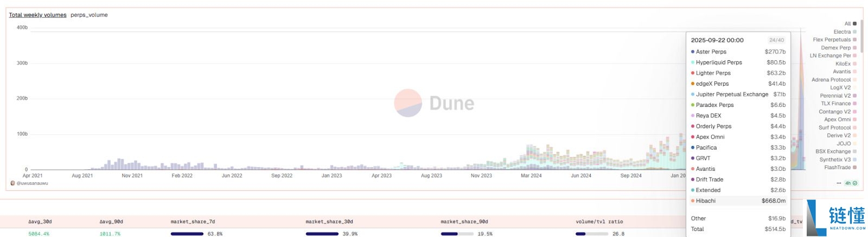Viewport: 868px width, 237px height.
Task: Toggle JOJO series in the legend
Action: click(846, 144)
